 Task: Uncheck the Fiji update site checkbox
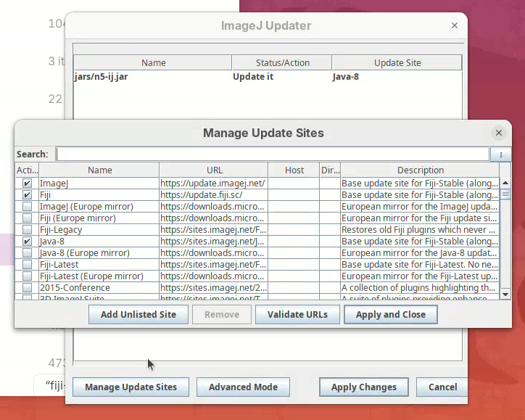(x=27, y=195)
